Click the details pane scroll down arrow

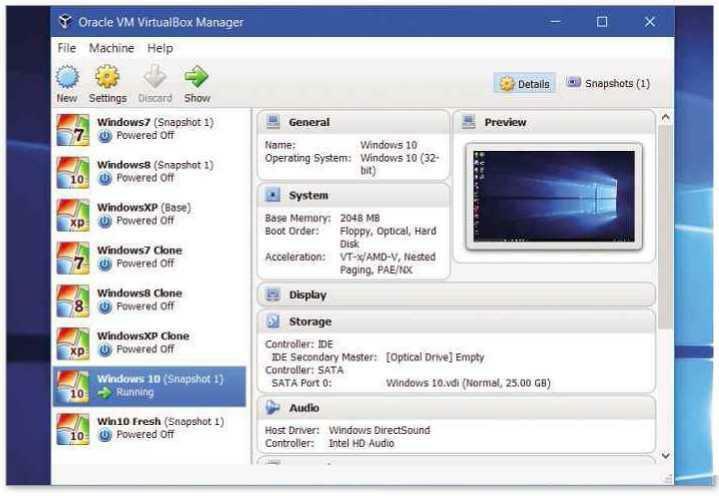click(x=665, y=455)
